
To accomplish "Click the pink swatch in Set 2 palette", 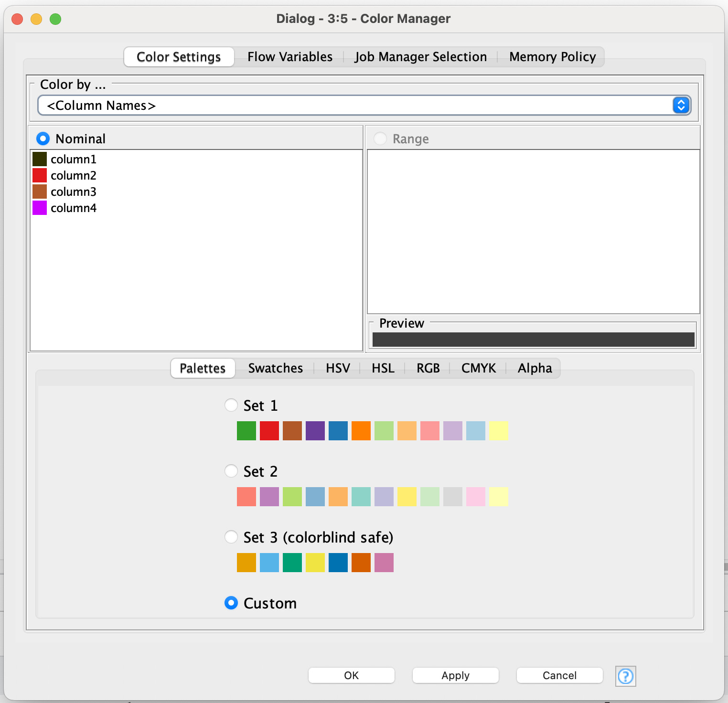I will coord(476,496).
